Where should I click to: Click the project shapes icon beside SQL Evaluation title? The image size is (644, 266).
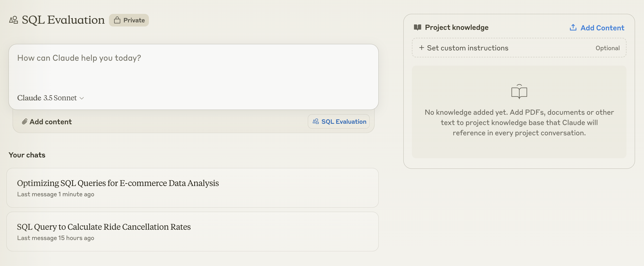click(14, 20)
